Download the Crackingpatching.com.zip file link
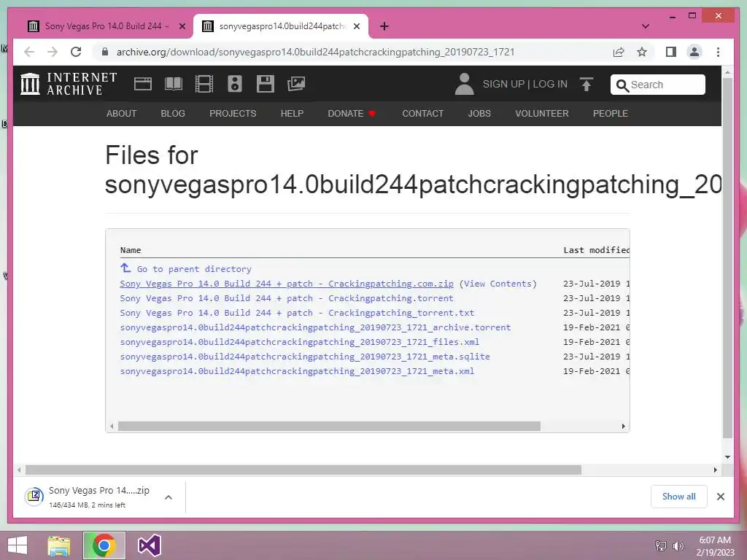Viewport: 747px width, 560px height. (x=287, y=284)
